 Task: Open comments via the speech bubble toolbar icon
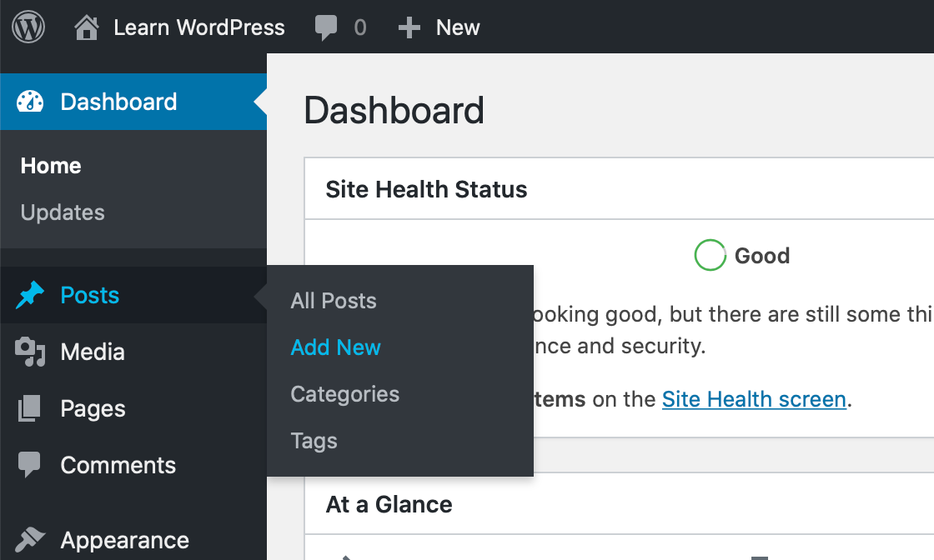click(325, 27)
